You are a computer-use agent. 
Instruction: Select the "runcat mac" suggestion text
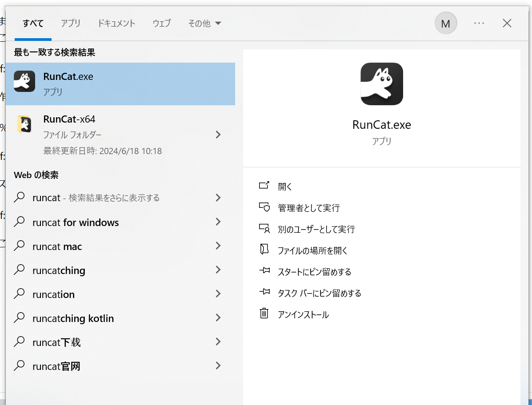[57, 246]
